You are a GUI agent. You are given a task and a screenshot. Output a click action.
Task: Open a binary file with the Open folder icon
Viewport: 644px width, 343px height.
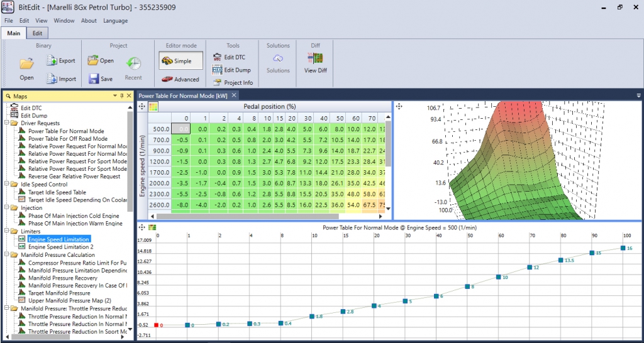coord(26,63)
